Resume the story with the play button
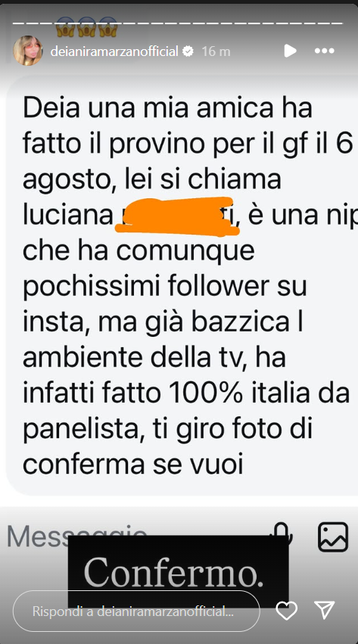 (290, 51)
